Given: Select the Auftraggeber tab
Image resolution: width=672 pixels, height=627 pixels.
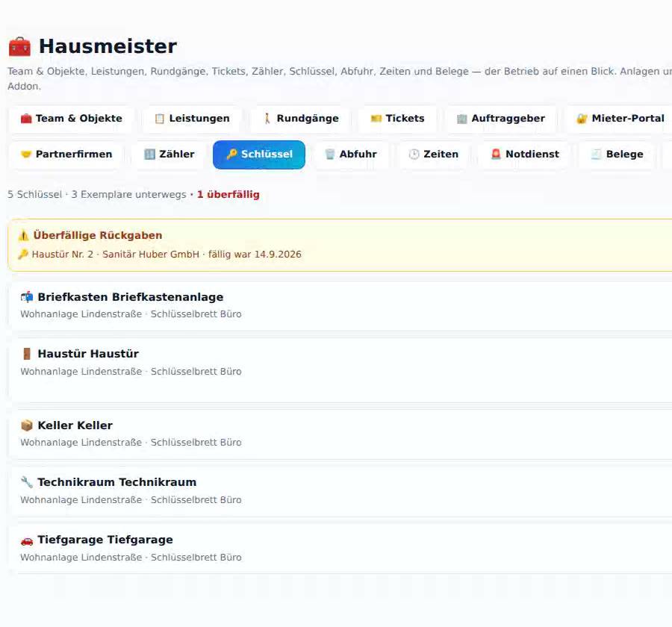Looking at the screenshot, I should pos(500,118).
